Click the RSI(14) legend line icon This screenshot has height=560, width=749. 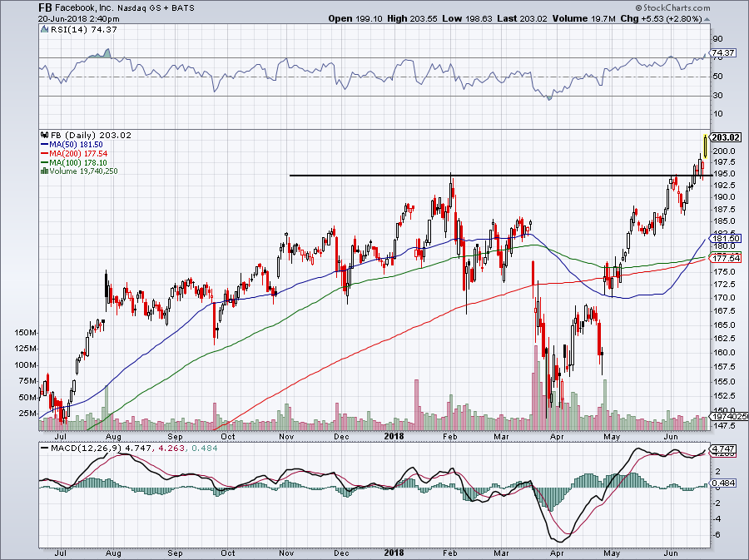tap(44, 29)
